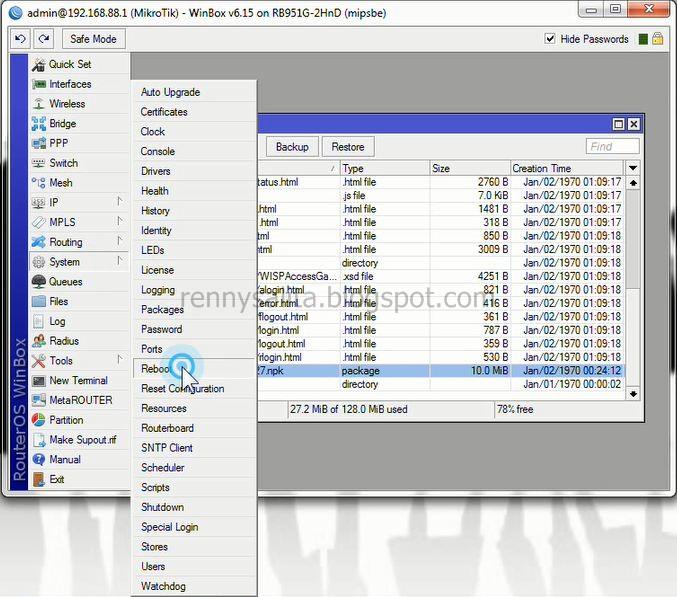Click the Exit door icon
The height and width of the screenshot is (597, 677).
click(38, 480)
